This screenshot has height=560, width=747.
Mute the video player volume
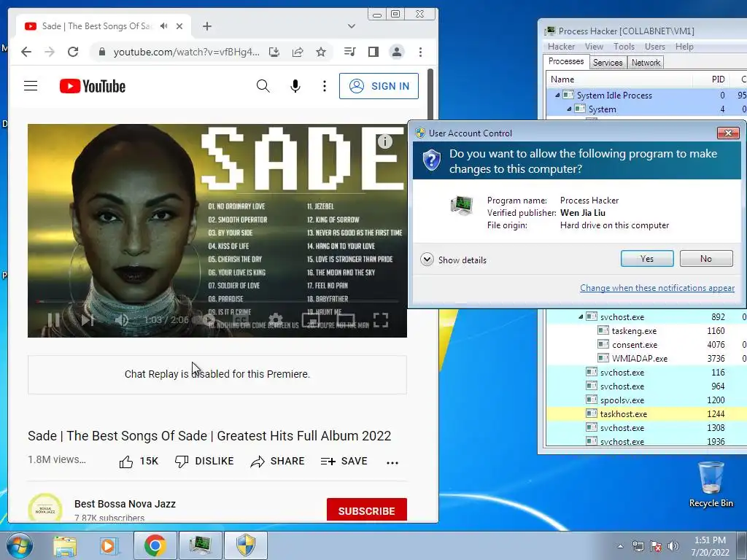tap(122, 319)
